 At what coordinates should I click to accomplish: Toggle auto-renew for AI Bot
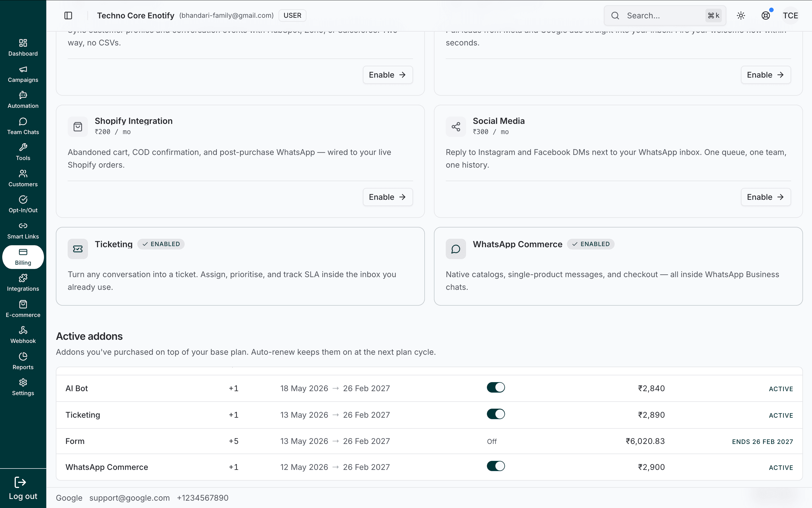(496, 387)
